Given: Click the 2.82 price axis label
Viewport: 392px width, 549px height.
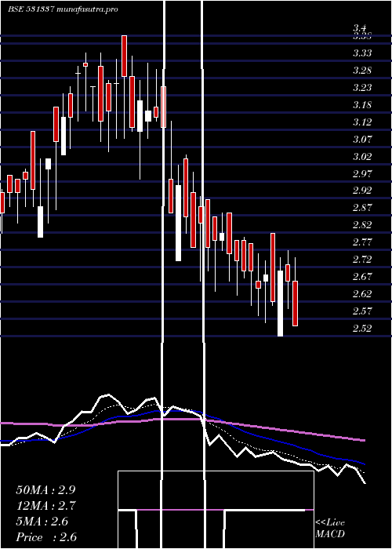Looking at the screenshot, I should (x=362, y=225).
